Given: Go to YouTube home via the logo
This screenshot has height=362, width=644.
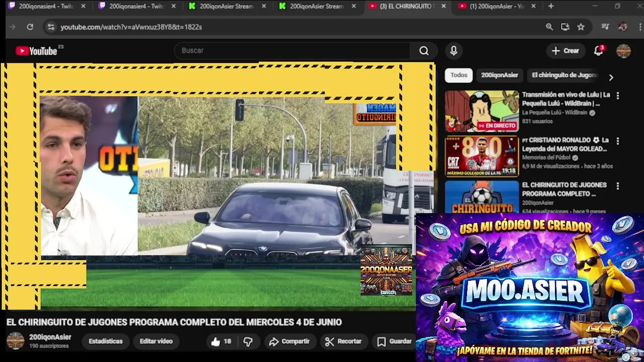Looking at the screenshot, I should click(36, 51).
